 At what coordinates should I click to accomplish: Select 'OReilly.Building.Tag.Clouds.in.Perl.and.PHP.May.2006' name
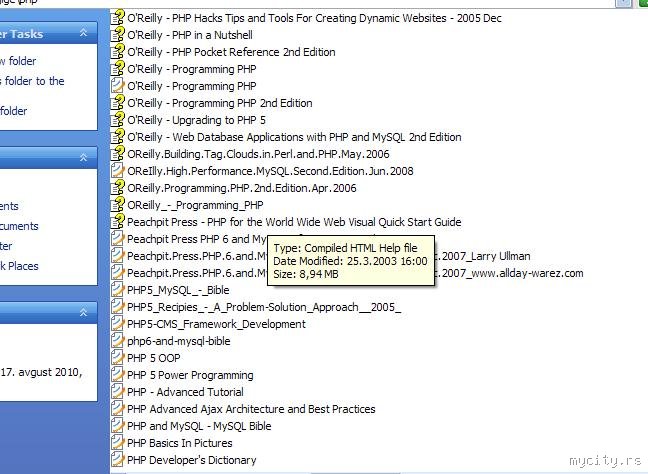coord(258,154)
